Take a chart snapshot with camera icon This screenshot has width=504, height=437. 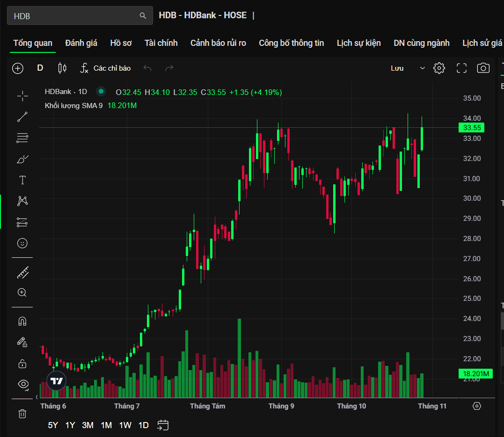tap(483, 68)
